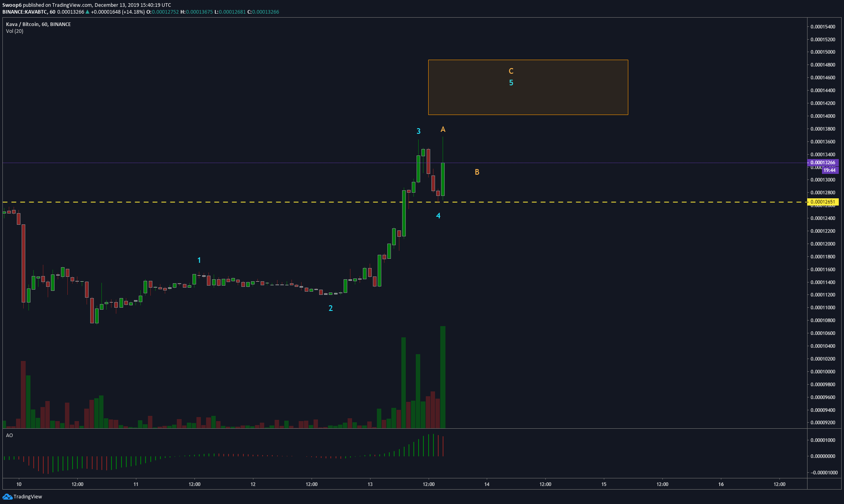Click wave label 5 inside orange box

pyautogui.click(x=511, y=83)
